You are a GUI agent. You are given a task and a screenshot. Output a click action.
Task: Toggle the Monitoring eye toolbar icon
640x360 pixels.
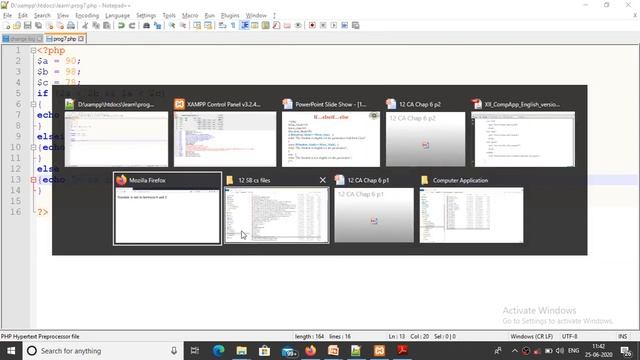click(x=298, y=25)
